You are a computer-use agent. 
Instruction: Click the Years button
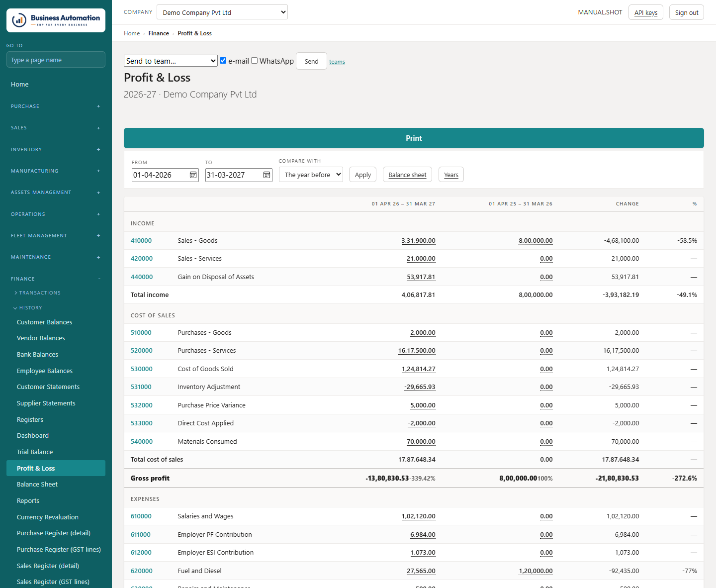pyautogui.click(x=451, y=175)
